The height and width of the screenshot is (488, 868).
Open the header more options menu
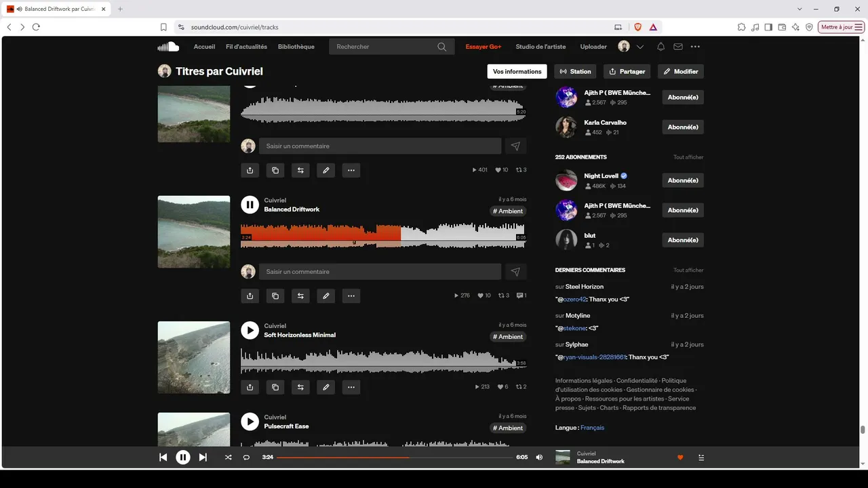[695, 47]
